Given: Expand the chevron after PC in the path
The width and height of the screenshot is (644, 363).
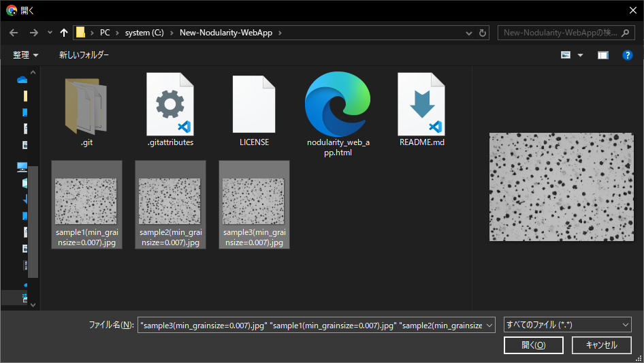Looking at the screenshot, I should 116,33.
